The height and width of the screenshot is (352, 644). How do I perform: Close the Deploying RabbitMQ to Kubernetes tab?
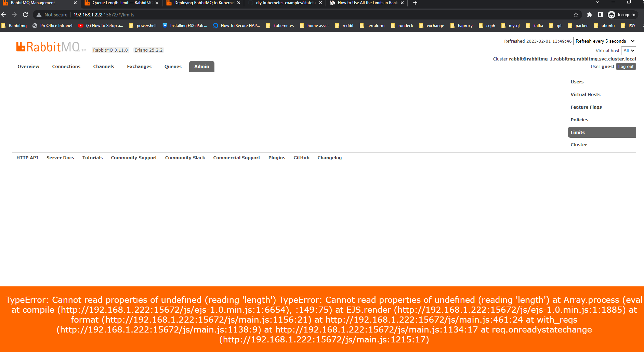[x=239, y=3]
